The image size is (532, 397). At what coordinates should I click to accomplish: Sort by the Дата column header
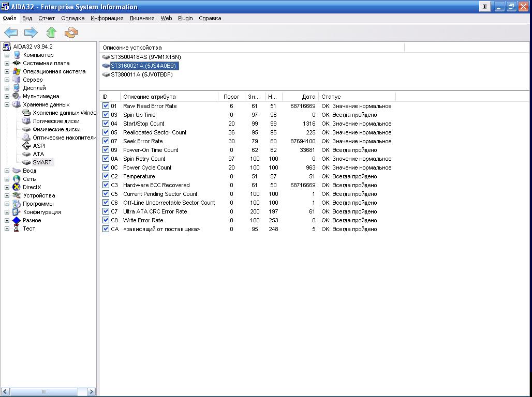pyautogui.click(x=300, y=97)
